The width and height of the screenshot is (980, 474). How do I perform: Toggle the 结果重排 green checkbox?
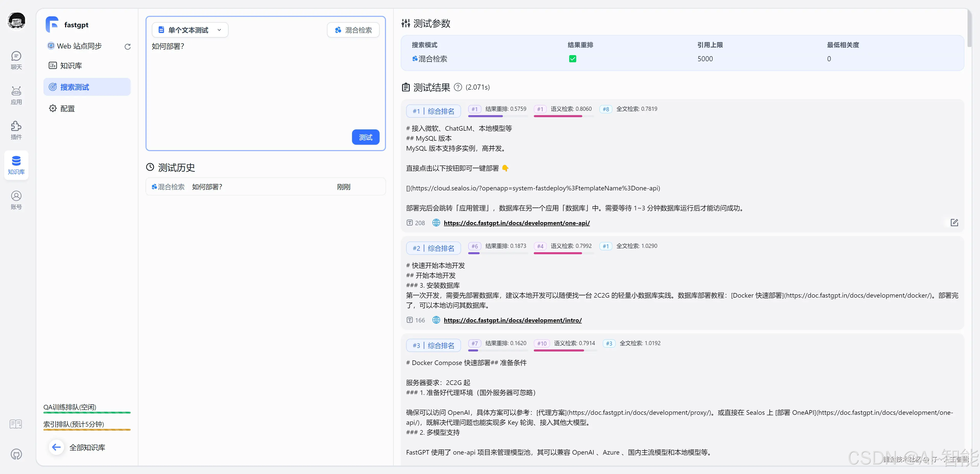click(573, 59)
